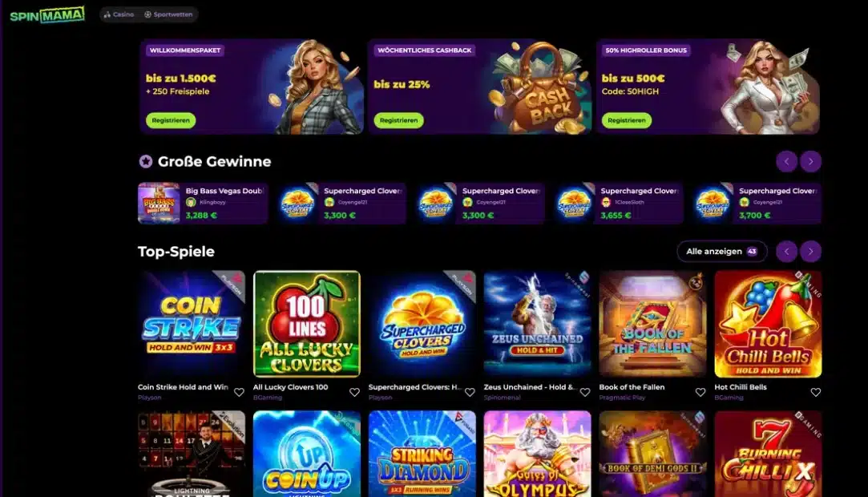Open the Striking Diamond game tile
Viewport: 868px width, 497px height.
click(x=422, y=454)
